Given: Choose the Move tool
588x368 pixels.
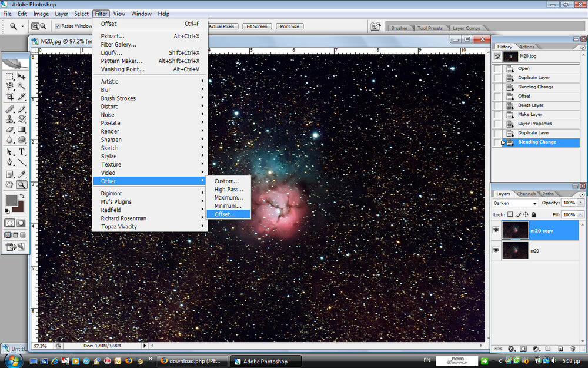Looking at the screenshot, I should pos(22,77).
